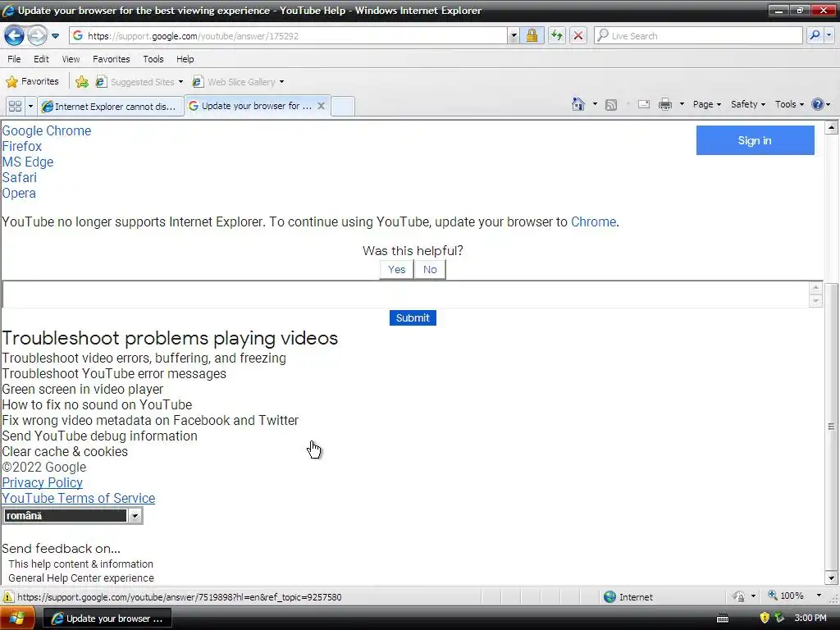Open 'Clear cache & cookies' article
Image resolution: width=840 pixels, height=630 pixels.
tap(65, 452)
